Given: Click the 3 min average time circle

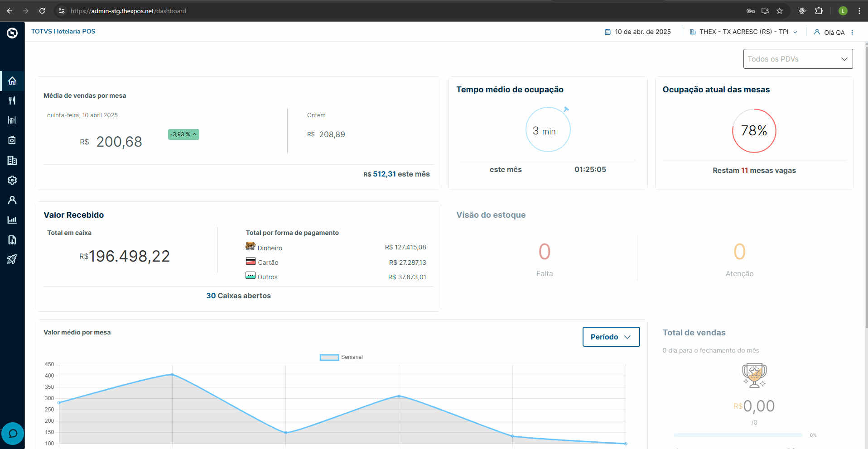Looking at the screenshot, I should [x=548, y=129].
